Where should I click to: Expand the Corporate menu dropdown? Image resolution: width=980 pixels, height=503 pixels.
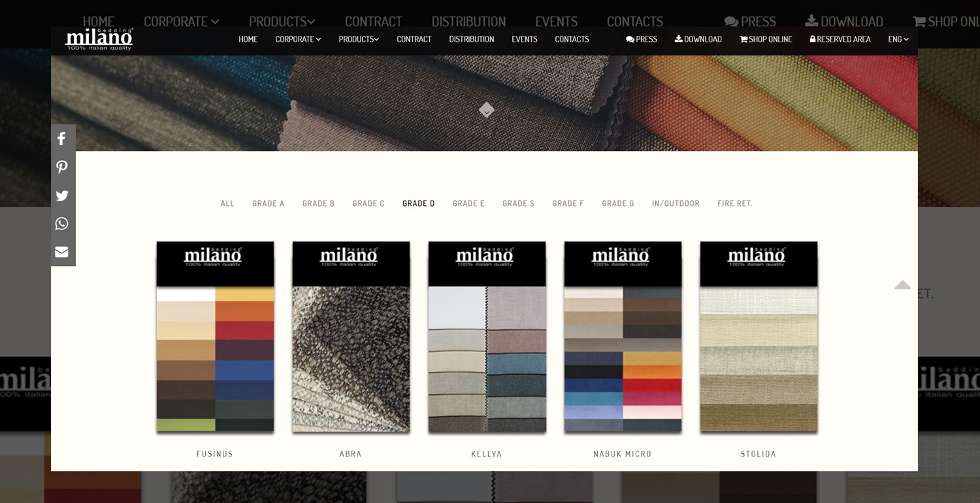[x=298, y=39]
